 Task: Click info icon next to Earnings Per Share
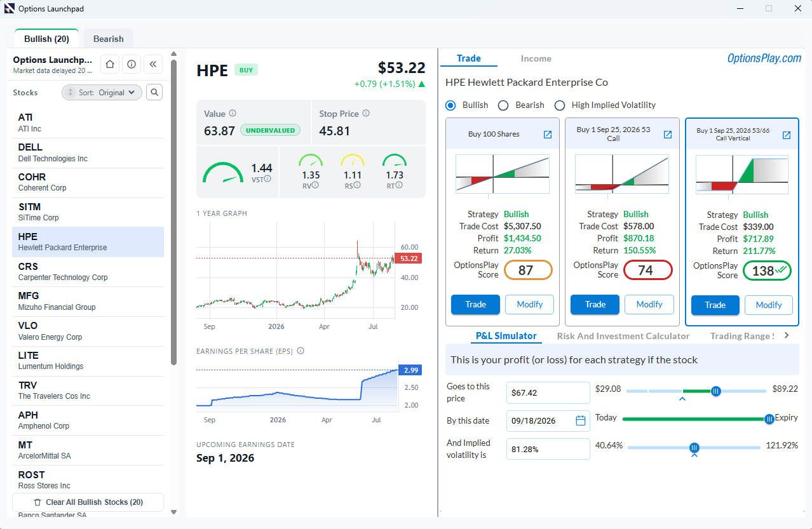(x=301, y=351)
